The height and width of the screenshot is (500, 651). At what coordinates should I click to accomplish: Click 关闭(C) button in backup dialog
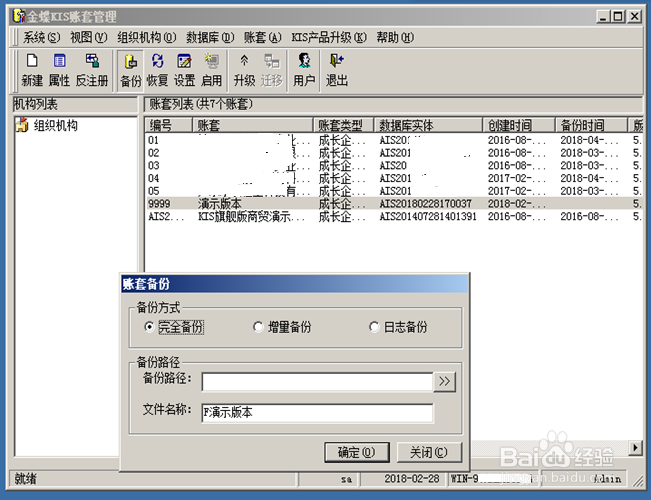(x=429, y=452)
